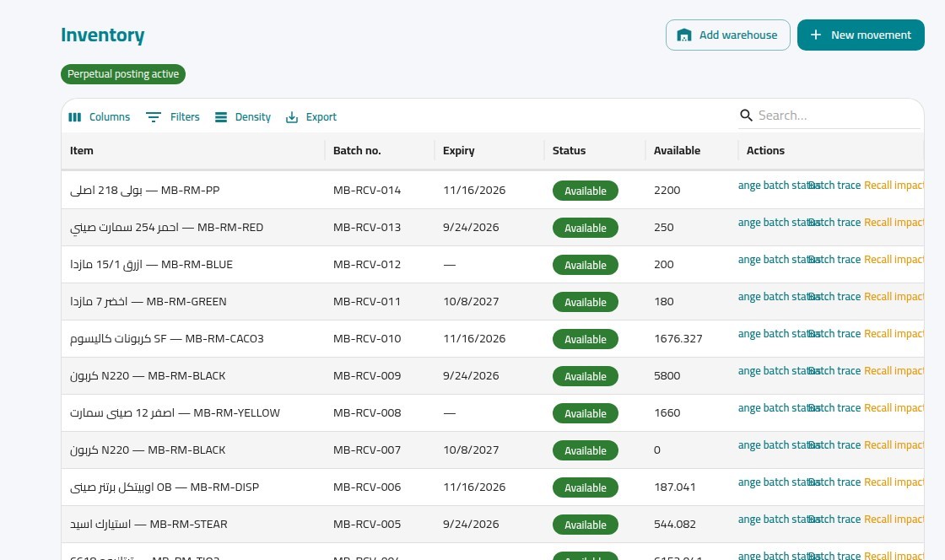Open the Filters panel icon
The width and height of the screenshot is (945, 560).
pos(154,117)
